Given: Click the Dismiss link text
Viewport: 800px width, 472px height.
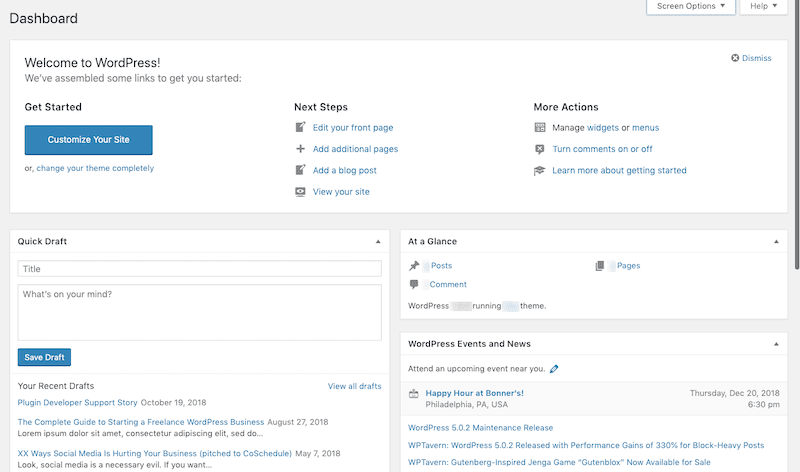Looking at the screenshot, I should (x=757, y=58).
